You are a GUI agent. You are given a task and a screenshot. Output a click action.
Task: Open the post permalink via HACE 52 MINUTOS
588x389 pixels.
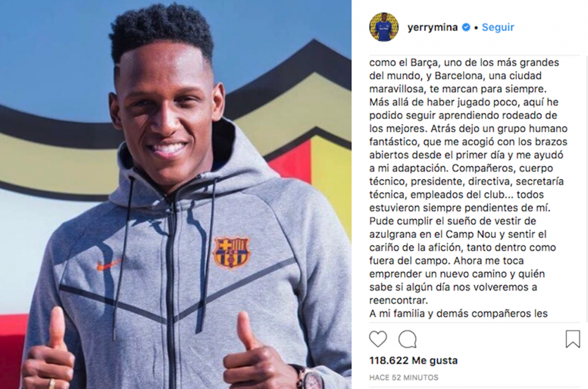tap(404, 378)
